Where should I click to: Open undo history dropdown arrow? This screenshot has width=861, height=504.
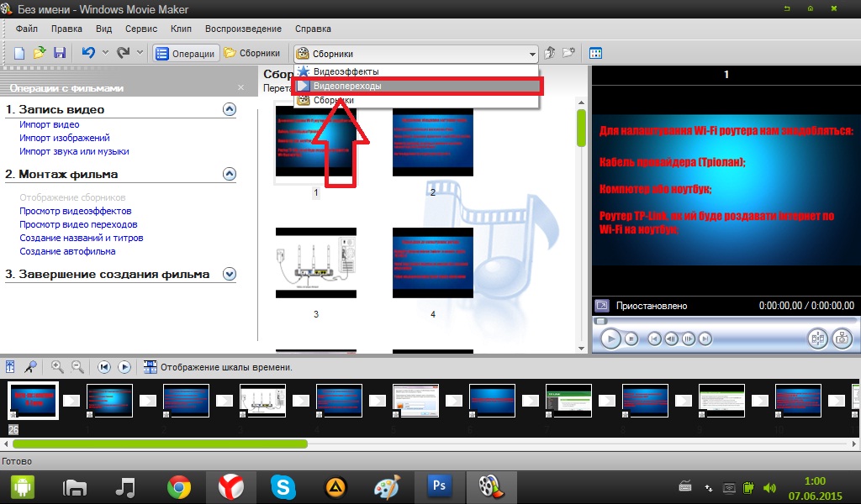(105, 53)
